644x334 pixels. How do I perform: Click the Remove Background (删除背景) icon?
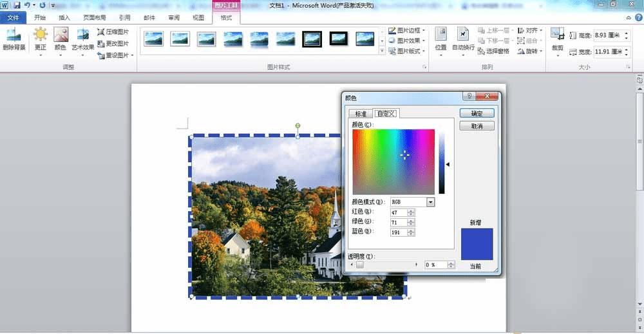pos(14,39)
